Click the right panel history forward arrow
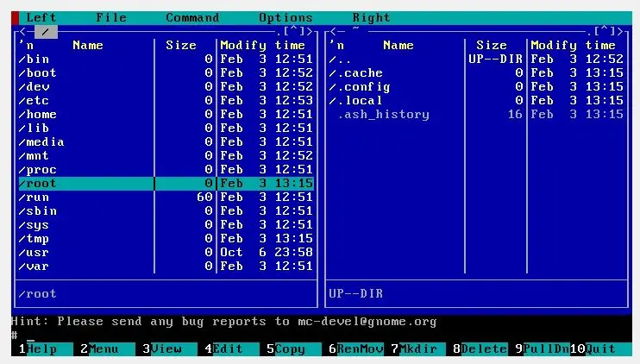640x364 pixels. [x=620, y=31]
